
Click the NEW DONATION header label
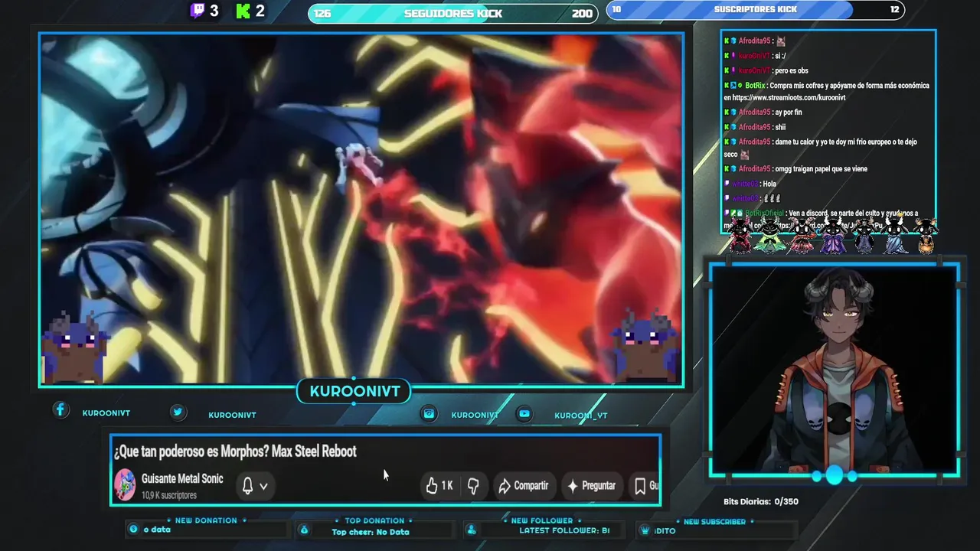(x=206, y=520)
